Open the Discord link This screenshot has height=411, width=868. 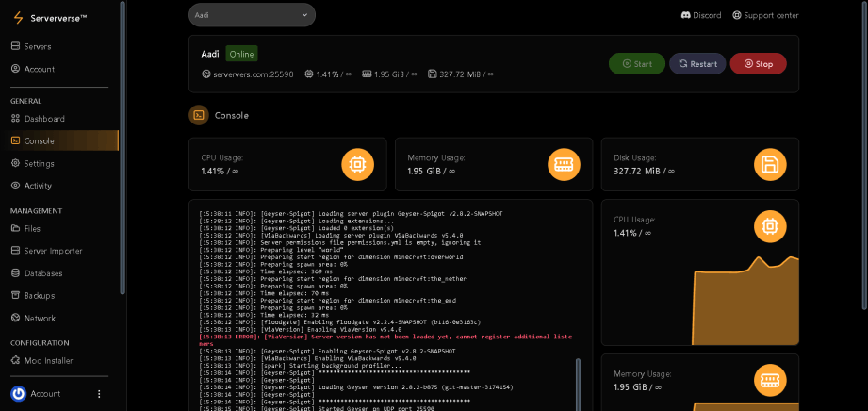pos(701,15)
